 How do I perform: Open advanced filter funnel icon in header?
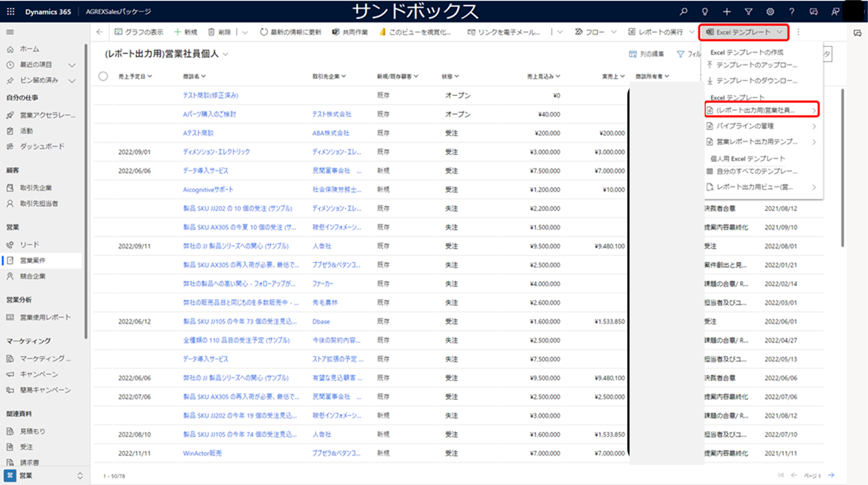click(x=748, y=12)
